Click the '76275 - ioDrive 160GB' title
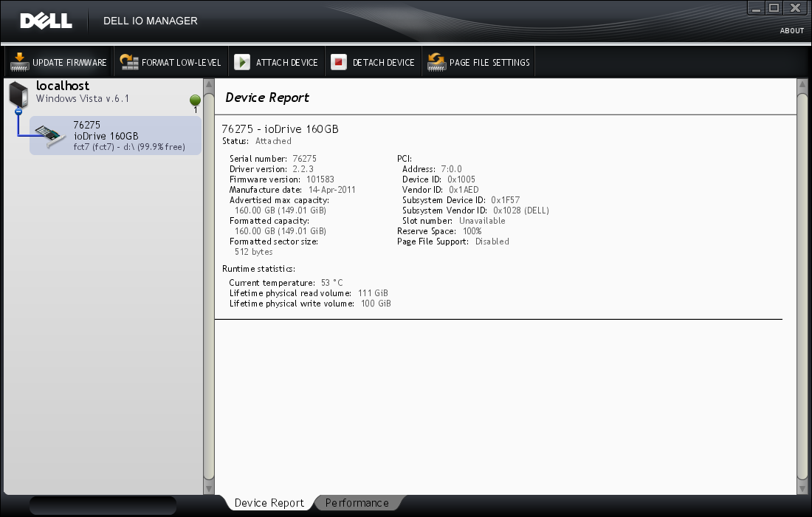The image size is (812, 517). (281, 129)
